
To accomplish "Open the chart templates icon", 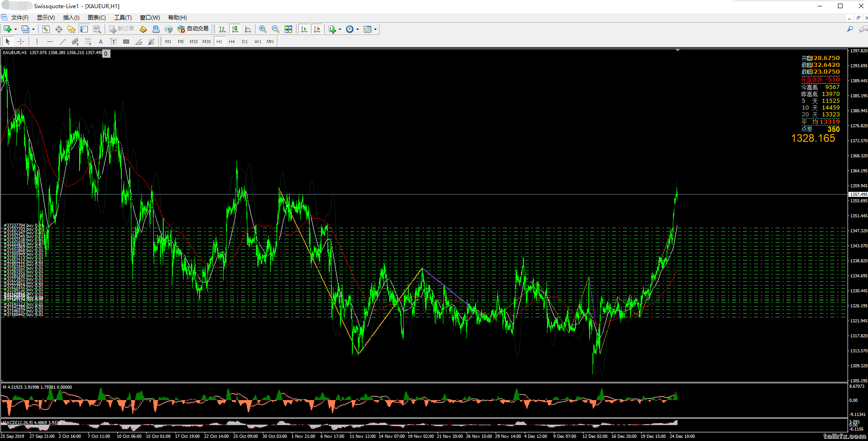I will 367,29.
